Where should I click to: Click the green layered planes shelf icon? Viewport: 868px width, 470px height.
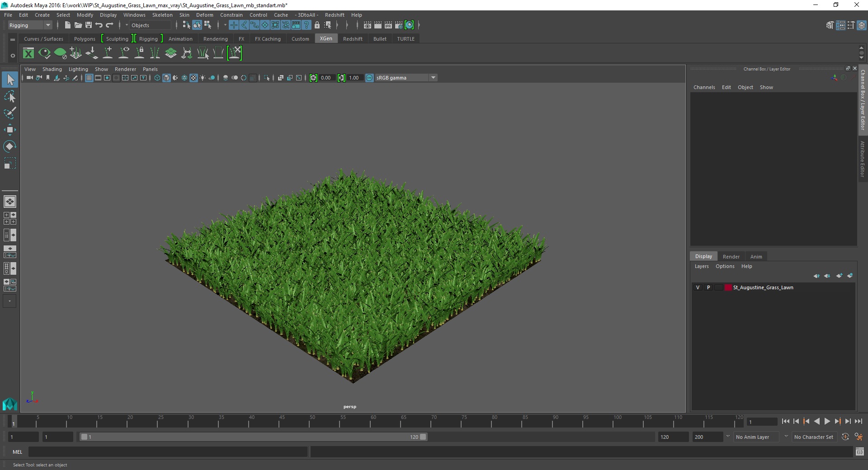[171, 53]
